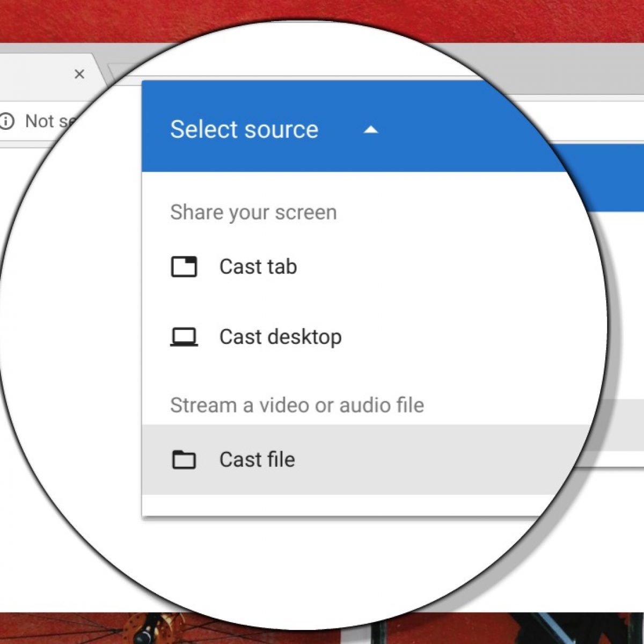Choose the Cast tab option text
The height and width of the screenshot is (644, 644).
[x=258, y=267]
